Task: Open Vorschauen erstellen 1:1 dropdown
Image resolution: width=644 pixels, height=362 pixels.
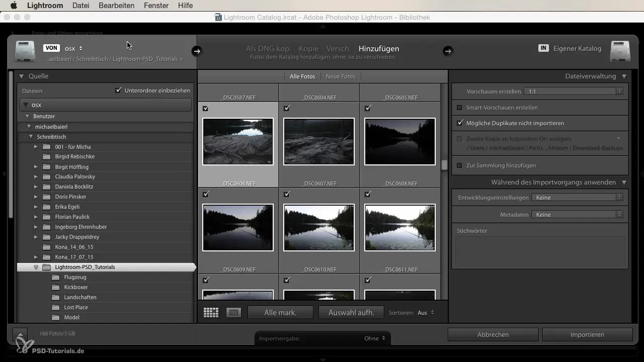Action: coord(574,92)
